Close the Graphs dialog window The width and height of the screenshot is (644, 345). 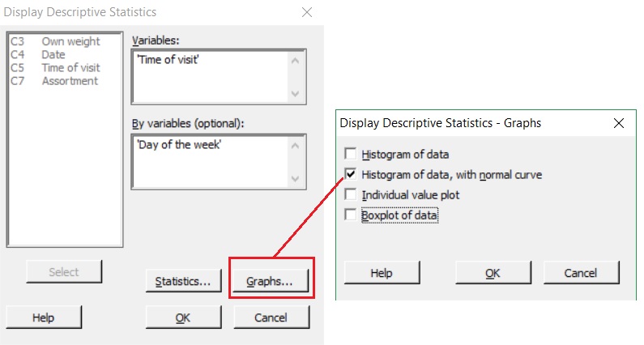(619, 123)
